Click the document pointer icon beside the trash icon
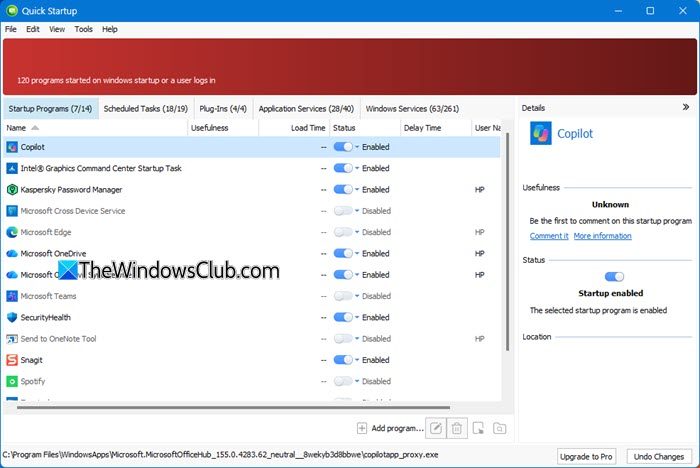 coord(478,429)
